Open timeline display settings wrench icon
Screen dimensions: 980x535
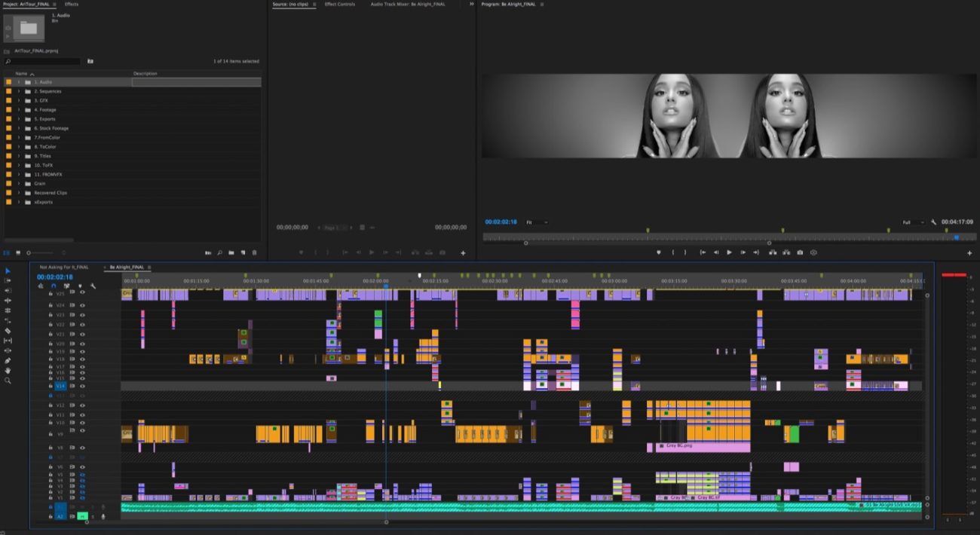(93, 286)
